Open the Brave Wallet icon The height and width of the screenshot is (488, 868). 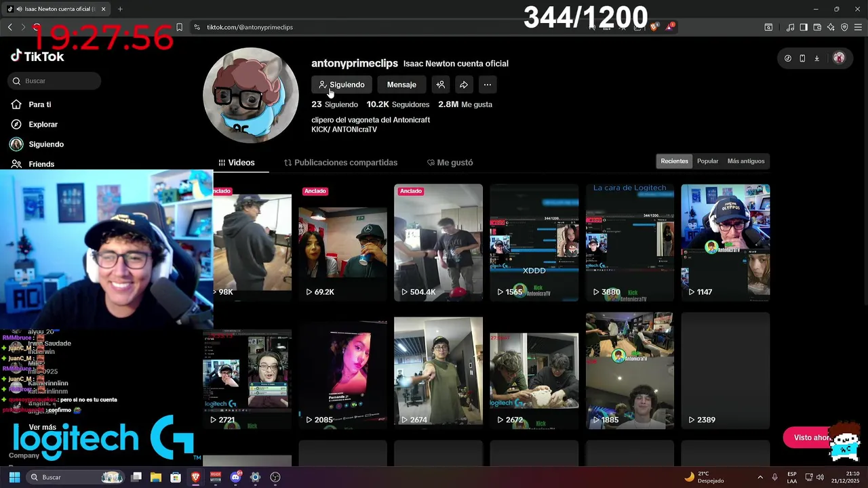coord(817,27)
